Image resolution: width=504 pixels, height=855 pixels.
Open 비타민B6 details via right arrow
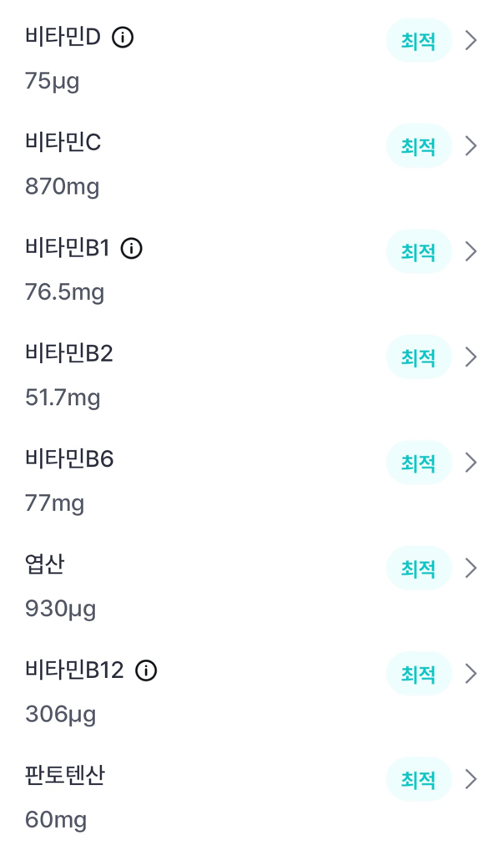471,463
